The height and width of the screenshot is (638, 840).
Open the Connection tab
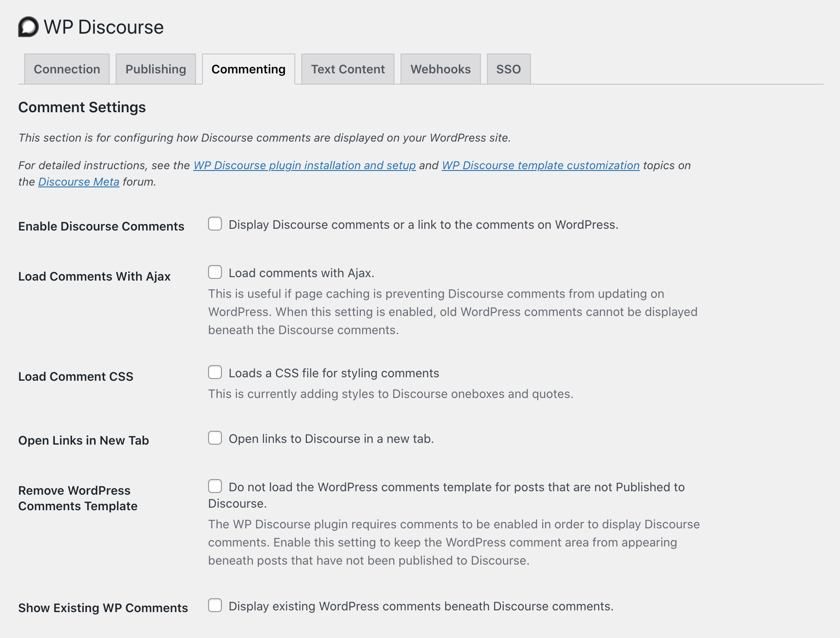(67, 69)
